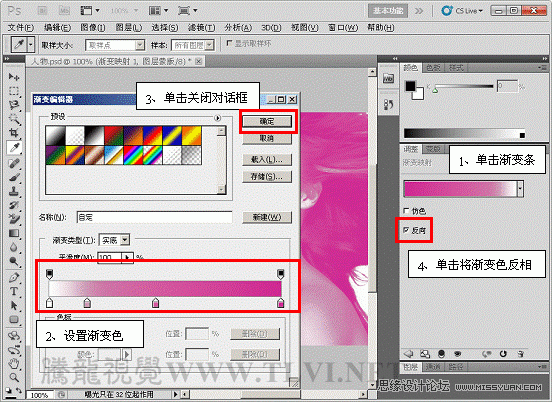
Task: Click the 名称 gradient name field
Action: 154,217
